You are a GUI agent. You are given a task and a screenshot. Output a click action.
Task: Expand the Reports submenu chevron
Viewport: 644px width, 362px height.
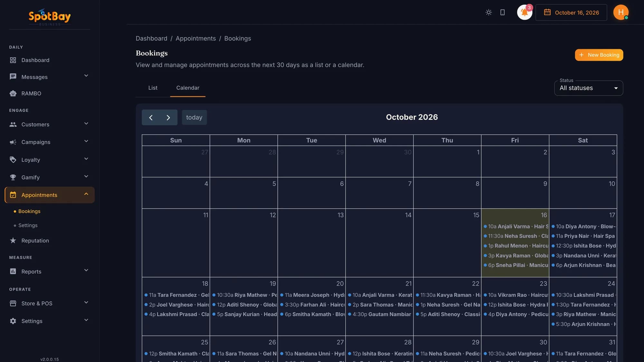pos(86,270)
